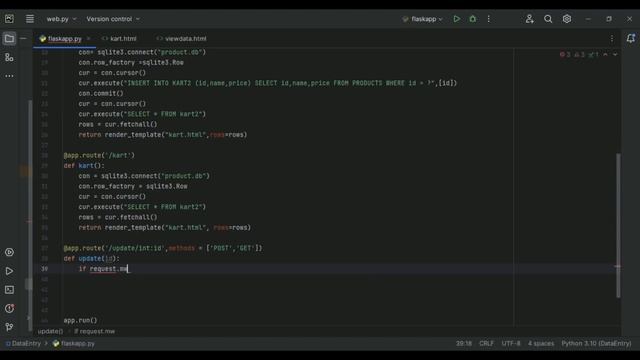This screenshot has width=640, height=360.
Task: Click on @app.route('/kart') decorator line
Action: point(99,156)
